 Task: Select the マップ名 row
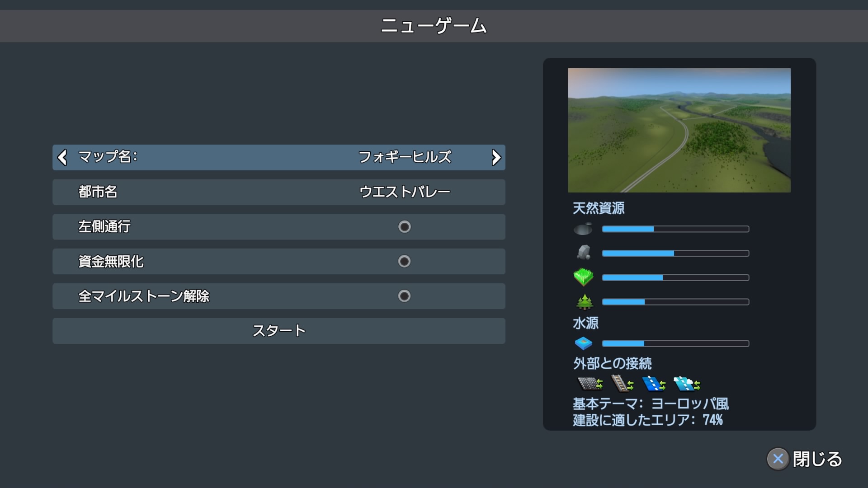coord(278,157)
